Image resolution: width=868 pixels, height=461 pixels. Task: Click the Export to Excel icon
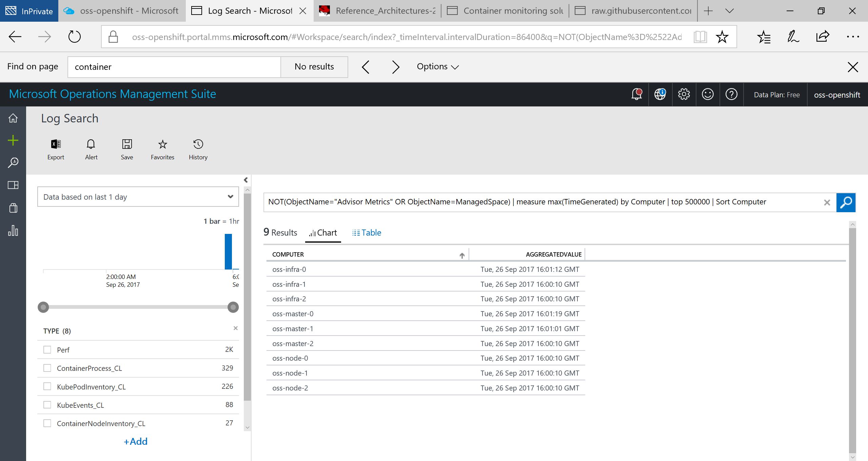(56, 145)
